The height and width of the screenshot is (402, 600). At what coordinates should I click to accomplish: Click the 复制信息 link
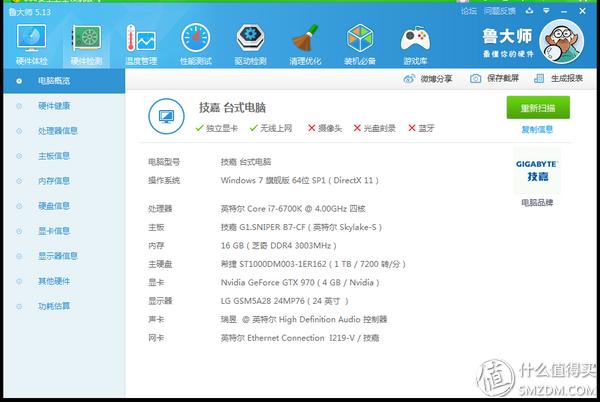pyautogui.click(x=537, y=129)
